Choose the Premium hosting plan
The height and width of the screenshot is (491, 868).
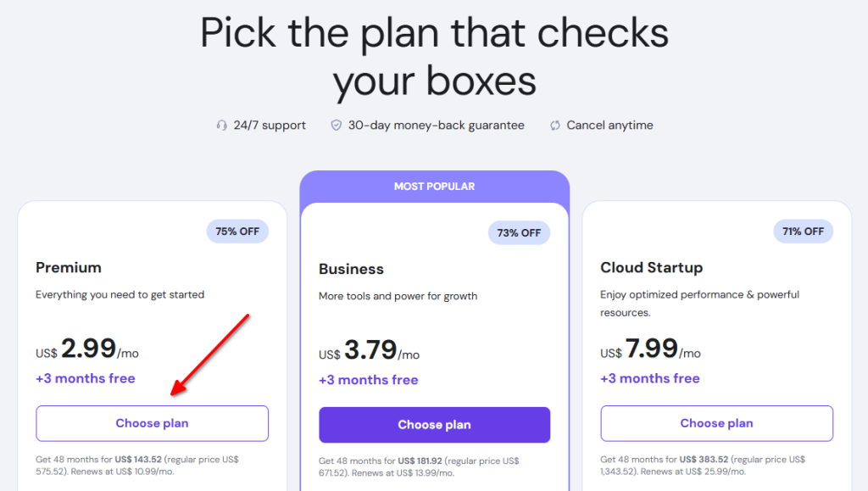(x=152, y=423)
